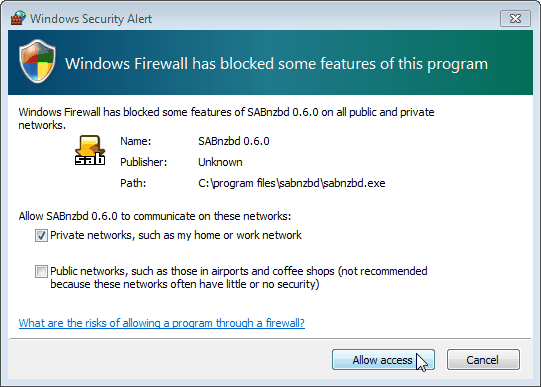Click the program path sabnzbd.exe text
Image resolution: width=541 pixels, height=387 pixels.
click(292, 183)
